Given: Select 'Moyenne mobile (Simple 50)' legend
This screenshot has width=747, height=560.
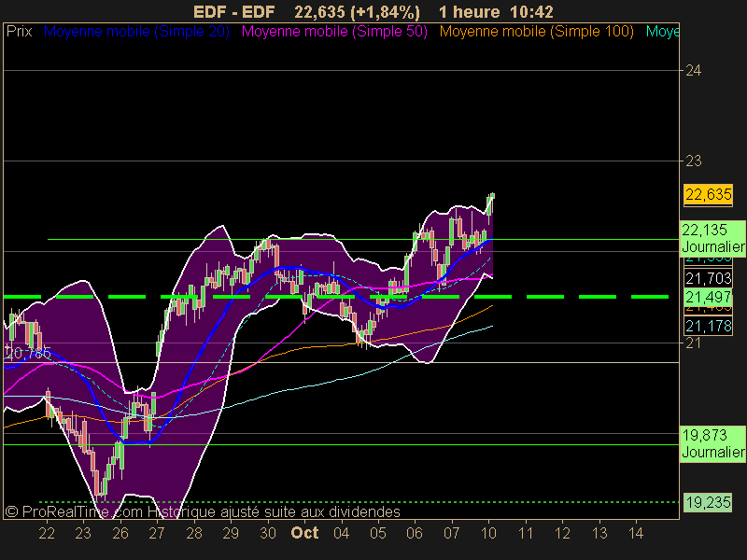Looking at the screenshot, I should [x=334, y=32].
